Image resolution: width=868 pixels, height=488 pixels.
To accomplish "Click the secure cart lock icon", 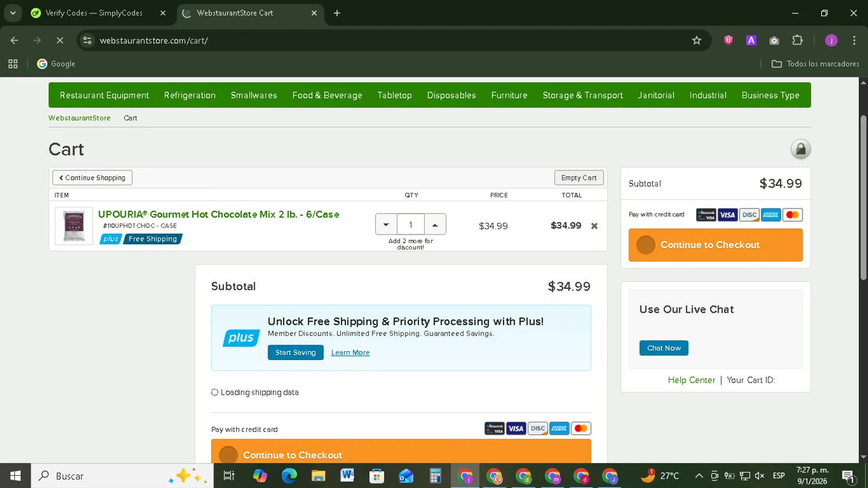I will (800, 149).
